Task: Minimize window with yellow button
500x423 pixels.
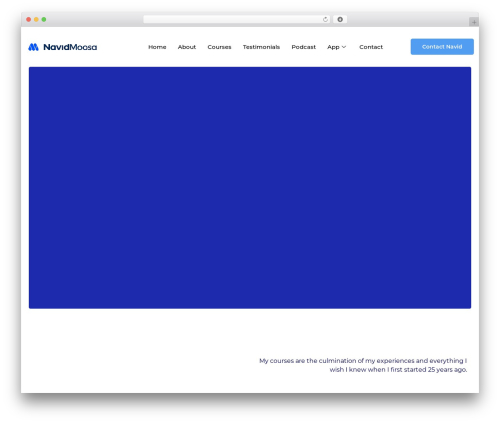Action: pos(36,19)
